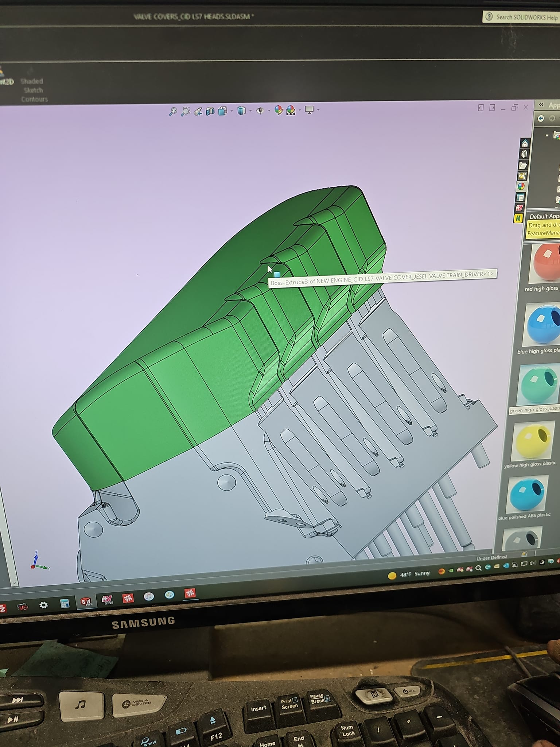
Task: Click the Previous View icon
Action: tap(198, 111)
